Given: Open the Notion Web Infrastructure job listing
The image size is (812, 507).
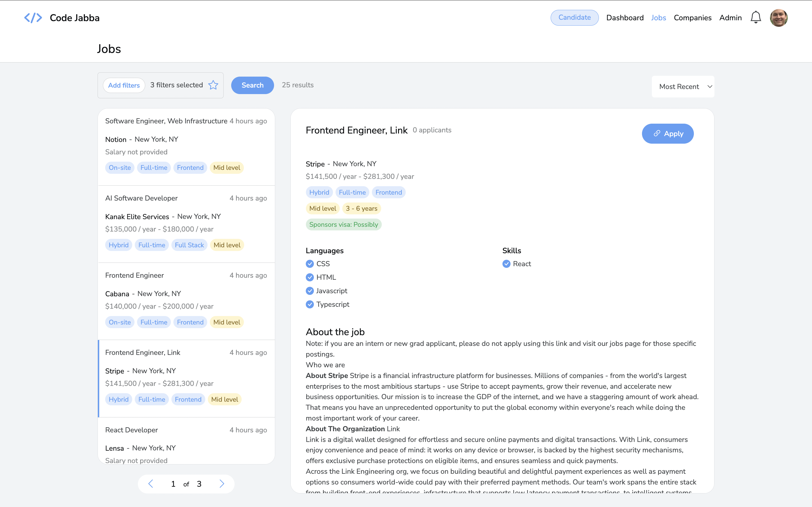Looking at the screenshot, I should tap(186, 144).
